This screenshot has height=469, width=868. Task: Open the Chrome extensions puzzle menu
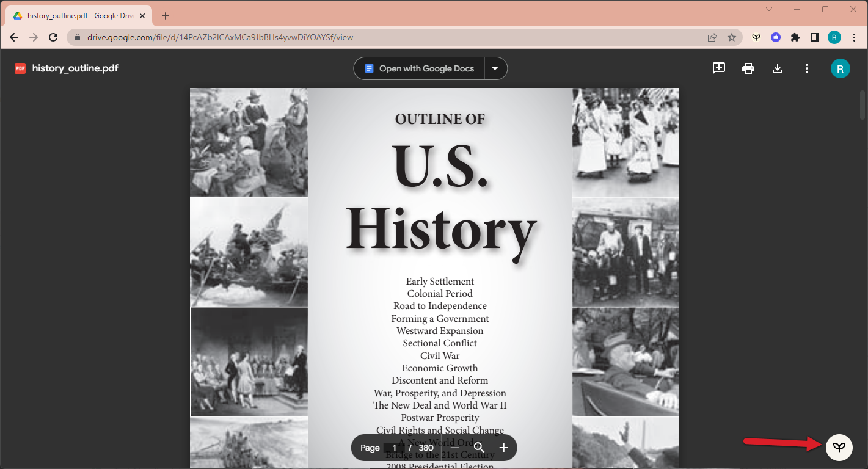[795, 37]
